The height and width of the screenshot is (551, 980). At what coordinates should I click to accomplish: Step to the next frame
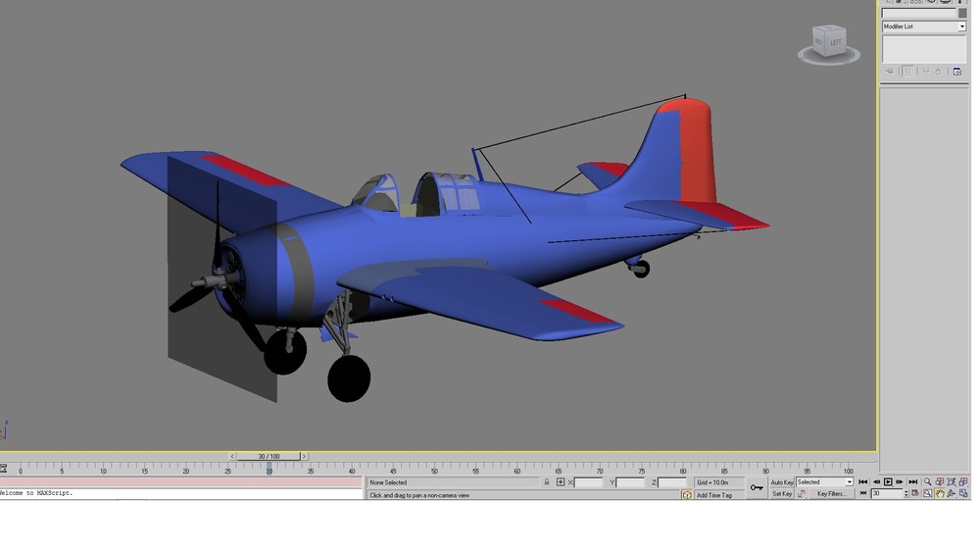click(x=900, y=481)
